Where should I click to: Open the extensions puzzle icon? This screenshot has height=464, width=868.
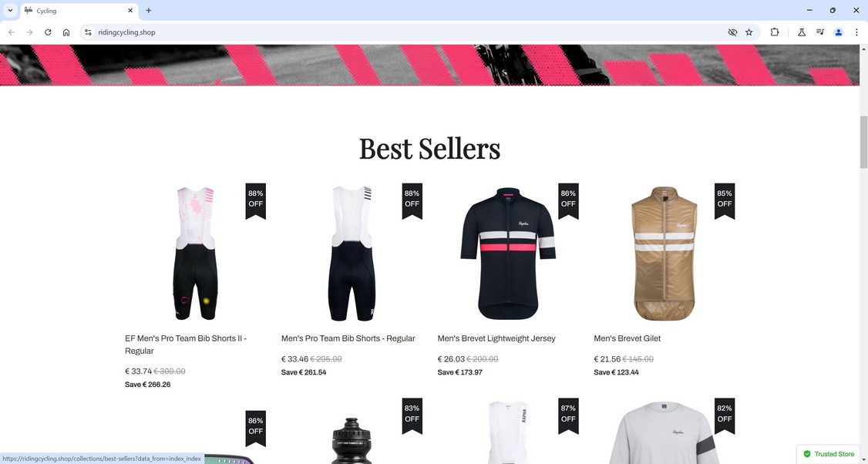[775, 32]
